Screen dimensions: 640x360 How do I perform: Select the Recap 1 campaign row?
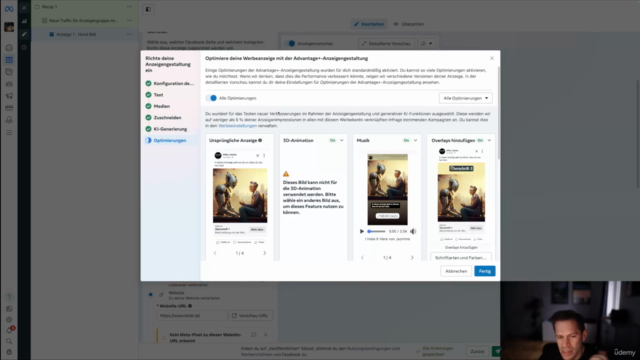[84, 7]
